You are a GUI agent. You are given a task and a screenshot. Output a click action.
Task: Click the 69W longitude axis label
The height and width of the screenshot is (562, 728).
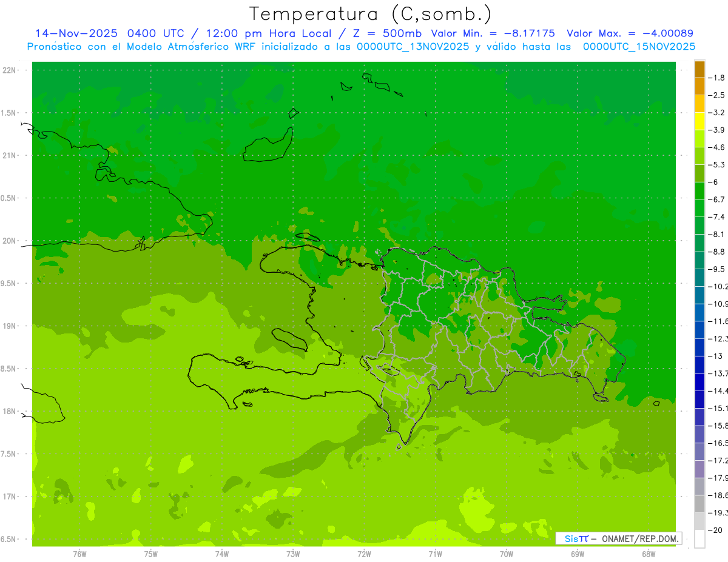[578, 554]
